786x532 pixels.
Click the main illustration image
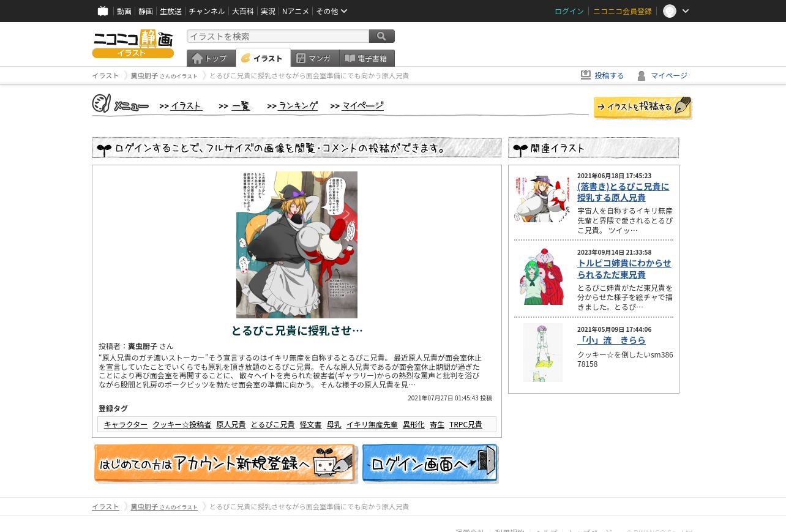click(297, 245)
